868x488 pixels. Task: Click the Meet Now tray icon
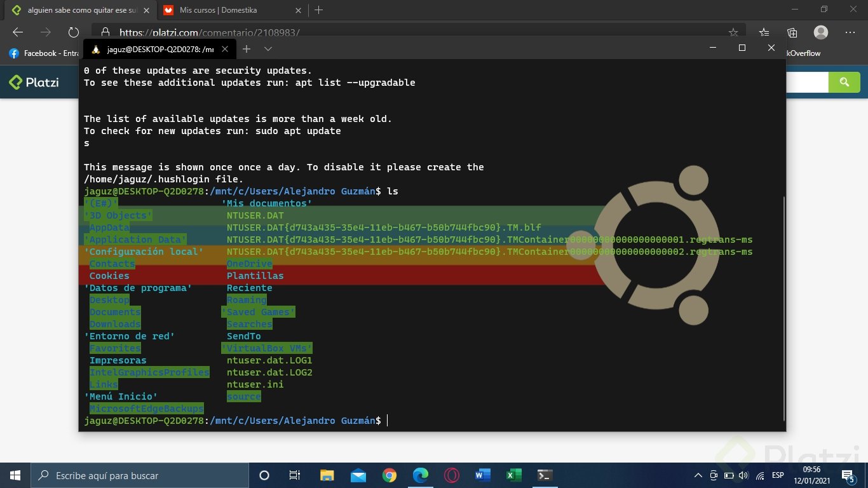(714, 475)
